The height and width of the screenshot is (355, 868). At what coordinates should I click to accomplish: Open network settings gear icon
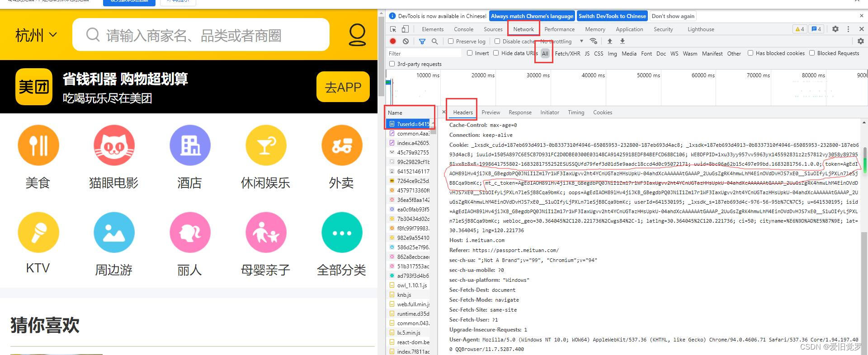pos(860,41)
